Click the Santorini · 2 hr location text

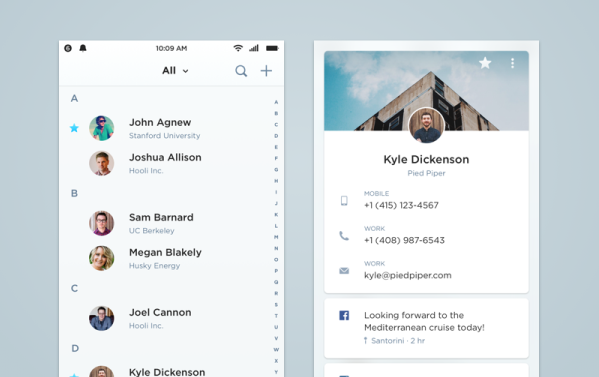pyautogui.click(x=398, y=340)
